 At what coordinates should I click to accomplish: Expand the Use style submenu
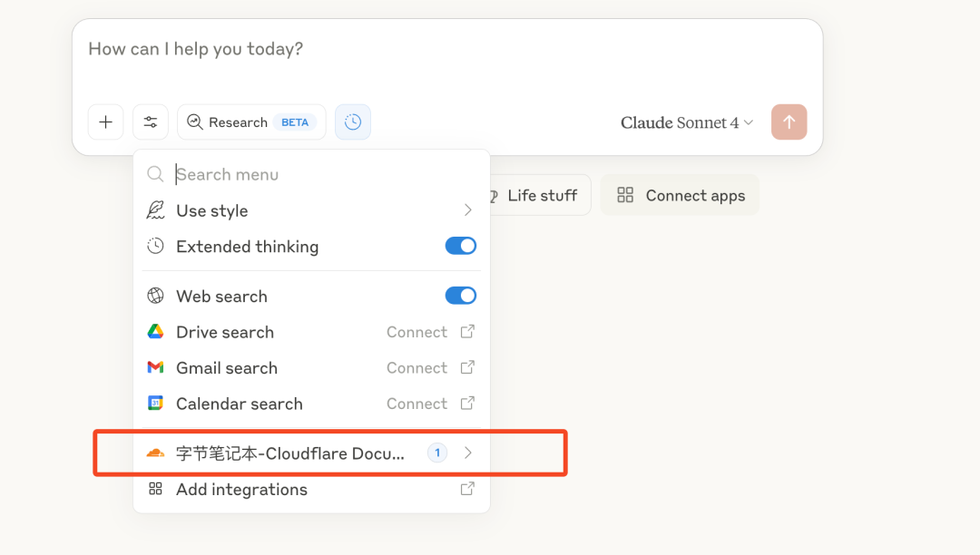coord(468,210)
